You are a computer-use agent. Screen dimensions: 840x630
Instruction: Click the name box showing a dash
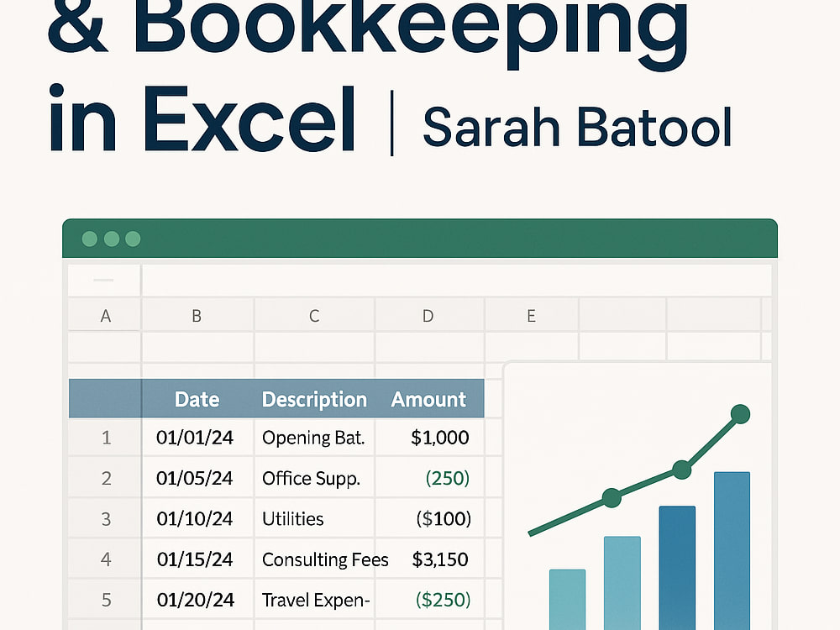click(104, 281)
